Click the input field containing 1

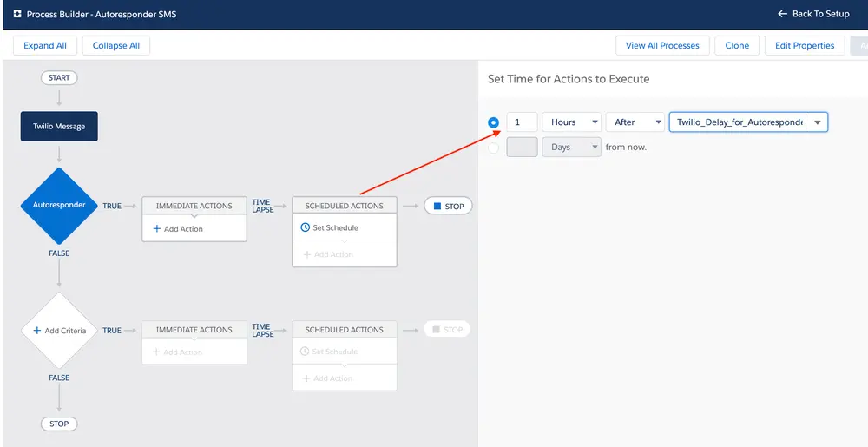pos(522,122)
